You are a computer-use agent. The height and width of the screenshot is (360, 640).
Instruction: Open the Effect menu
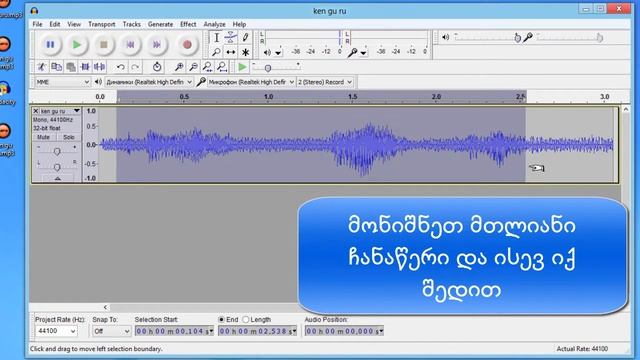188,24
